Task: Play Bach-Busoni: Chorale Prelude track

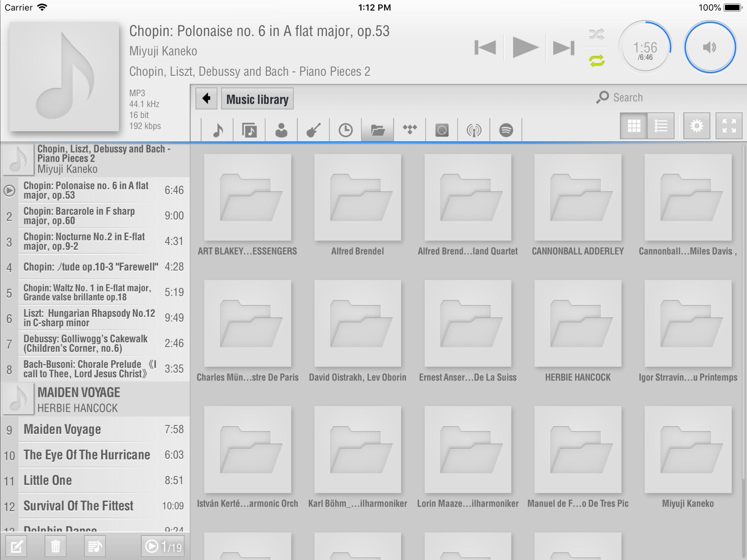Action: click(x=95, y=369)
